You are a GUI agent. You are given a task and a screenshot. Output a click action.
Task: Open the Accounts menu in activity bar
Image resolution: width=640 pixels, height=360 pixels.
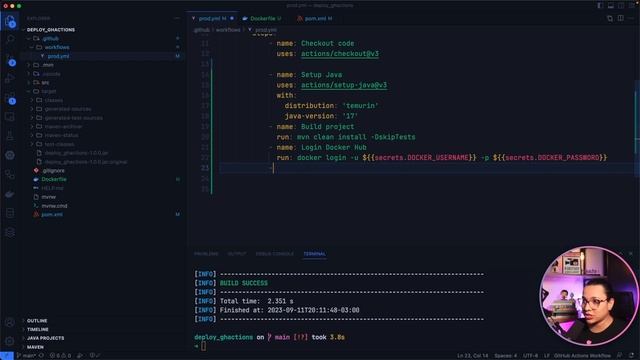coord(10,322)
